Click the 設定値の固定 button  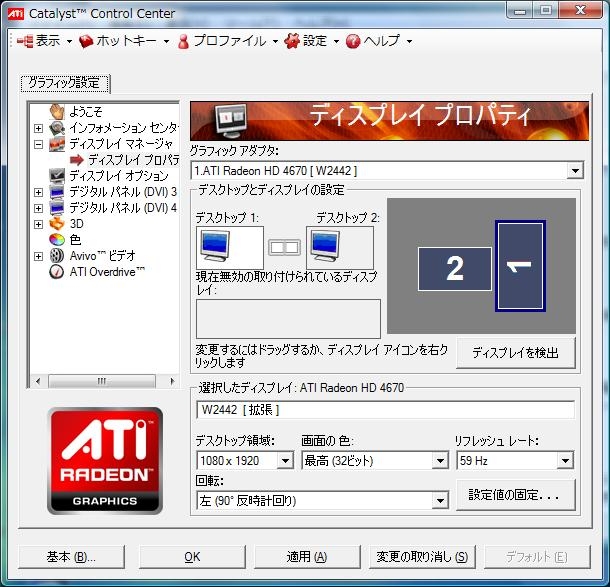(x=515, y=495)
